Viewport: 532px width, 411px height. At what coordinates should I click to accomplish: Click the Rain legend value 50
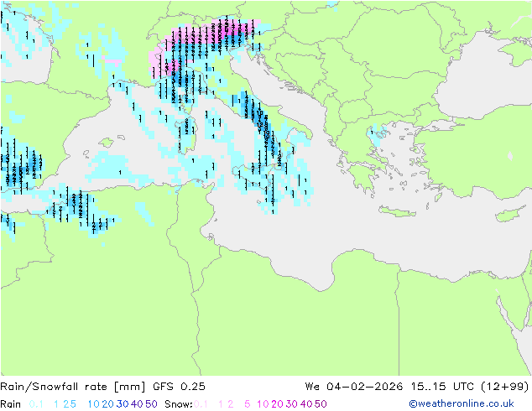(x=151, y=404)
